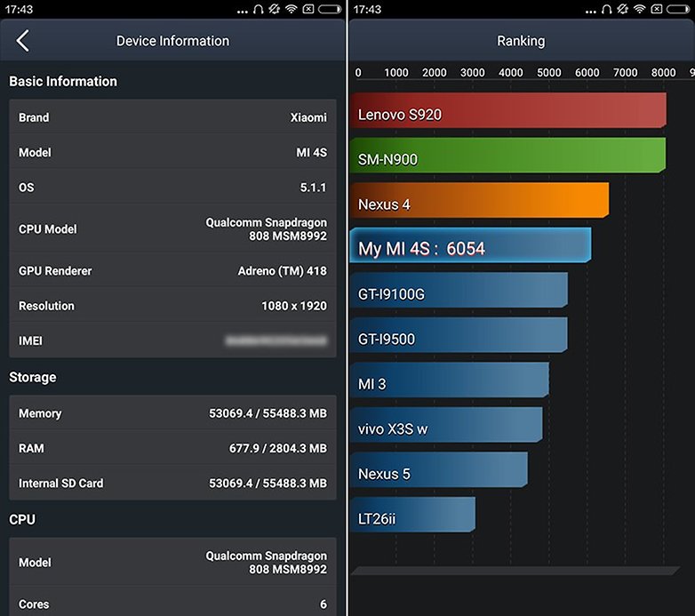The image size is (695, 616).
Task: Tap the 8000 axis label on Ranking chart
Action: click(663, 72)
